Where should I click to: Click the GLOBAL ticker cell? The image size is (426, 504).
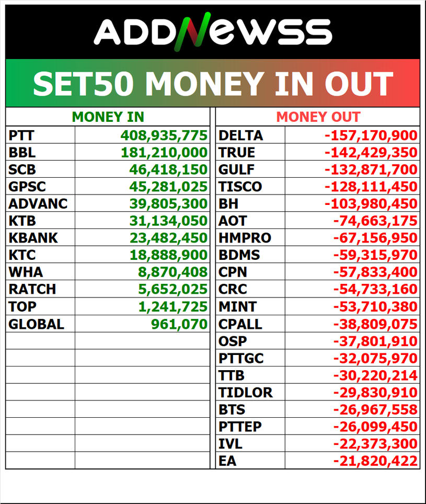36,324
